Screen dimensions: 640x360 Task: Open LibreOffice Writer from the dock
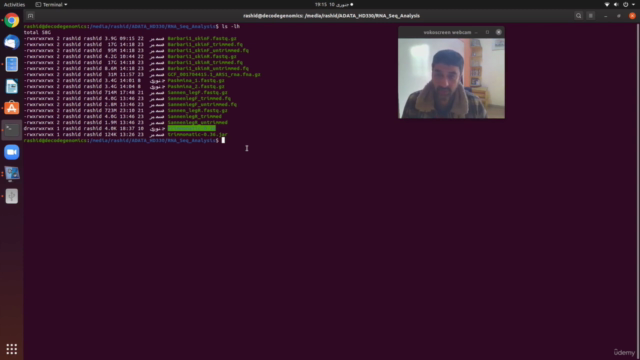pyautogui.click(x=11, y=86)
